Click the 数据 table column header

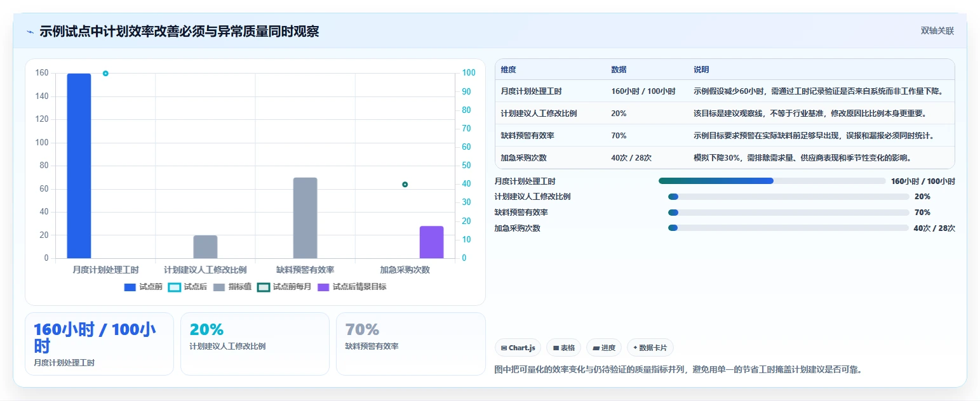pos(619,70)
